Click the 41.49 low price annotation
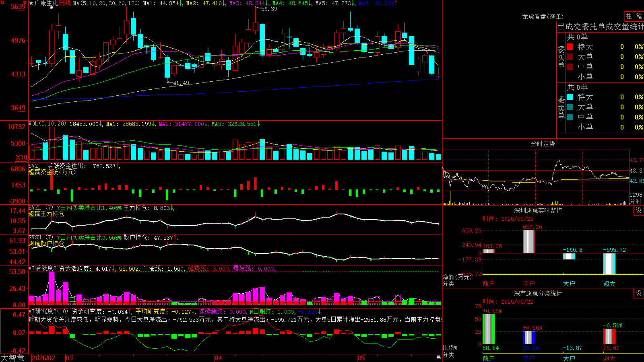Screen dimensions: 644x362 coord(181,83)
